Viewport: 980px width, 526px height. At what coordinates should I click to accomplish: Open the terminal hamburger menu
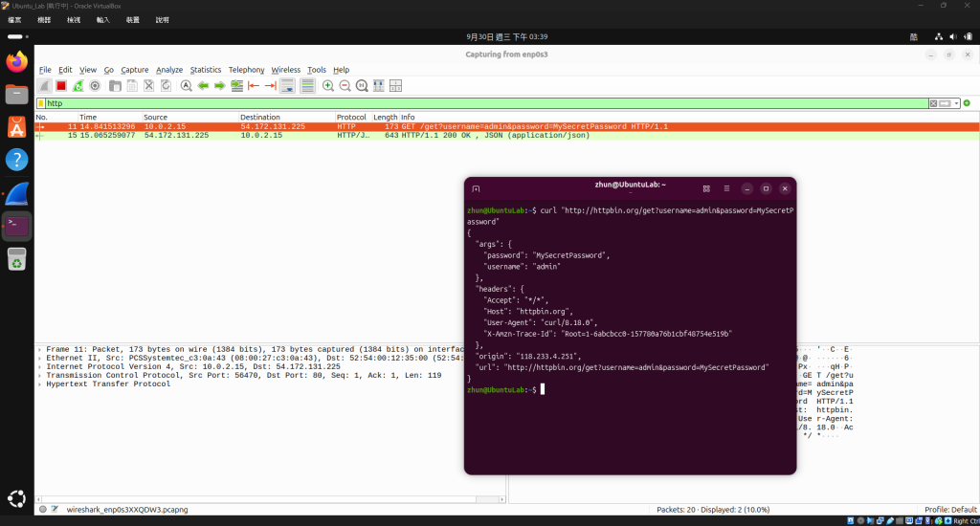pos(726,188)
